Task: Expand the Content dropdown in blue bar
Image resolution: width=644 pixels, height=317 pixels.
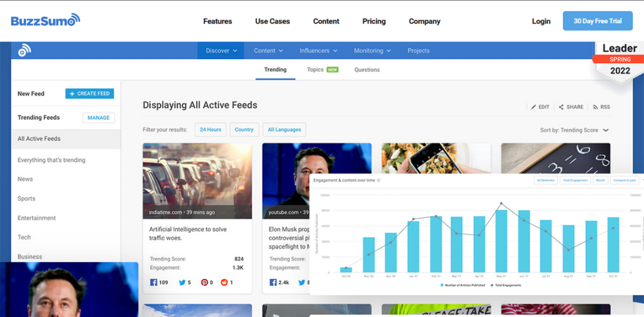Action: point(268,51)
